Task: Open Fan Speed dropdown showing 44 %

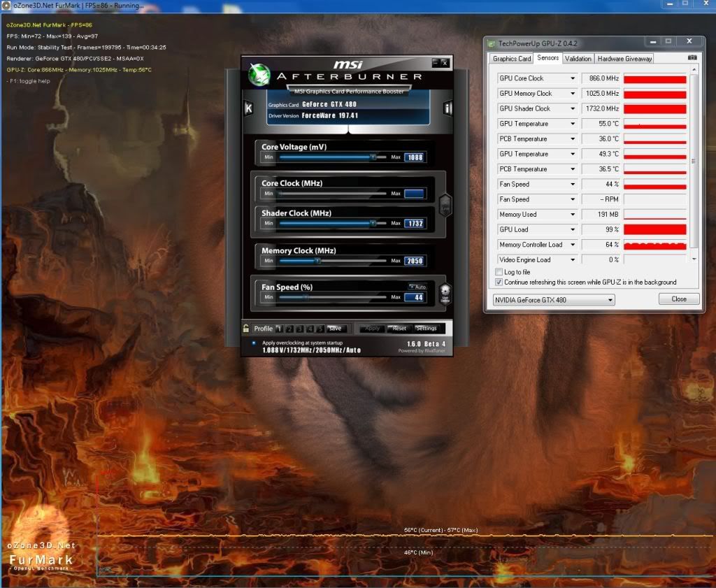Action: coord(573,184)
